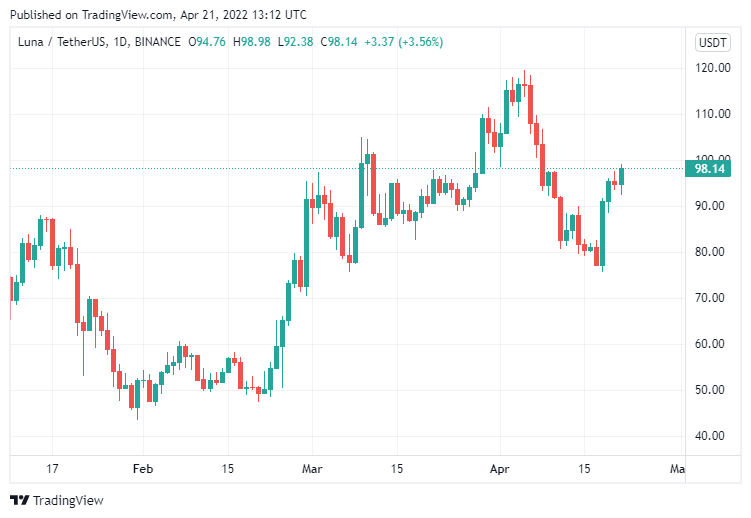The width and height of the screenshot is (751, 518).
Task: Click the 110.00 price axis label
Action: [x=712, y=114]
